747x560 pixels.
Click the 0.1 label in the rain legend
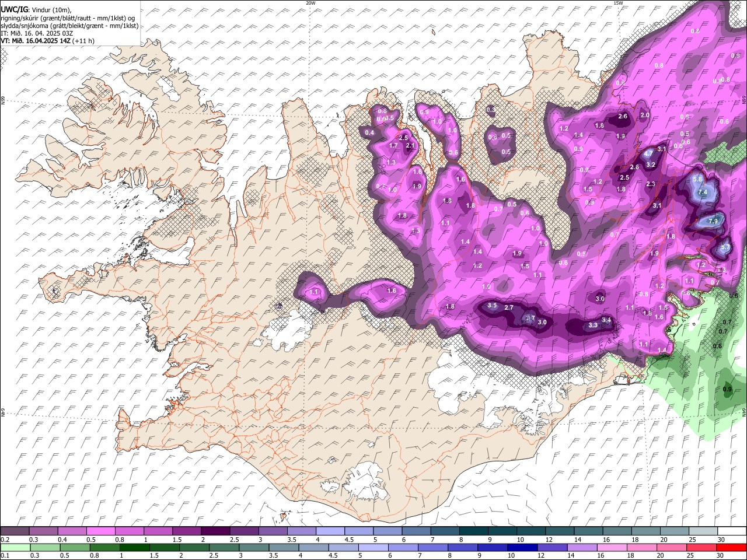4,555
